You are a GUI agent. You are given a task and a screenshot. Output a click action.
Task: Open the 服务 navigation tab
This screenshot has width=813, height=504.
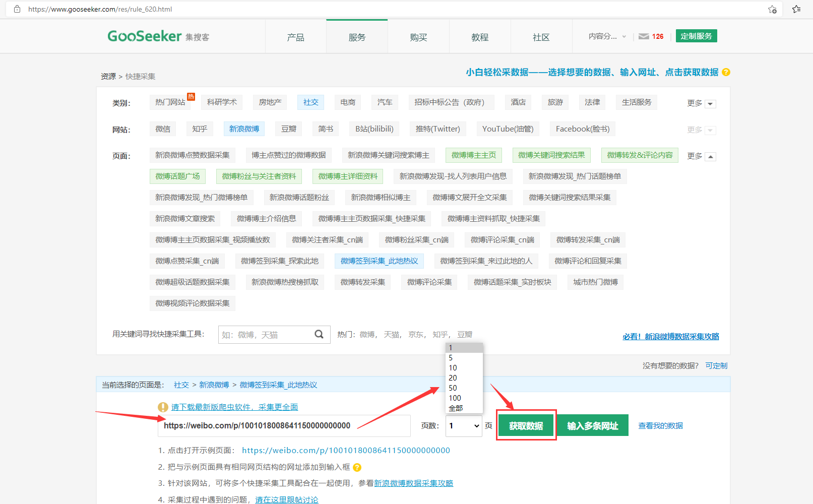coord(357,37)
